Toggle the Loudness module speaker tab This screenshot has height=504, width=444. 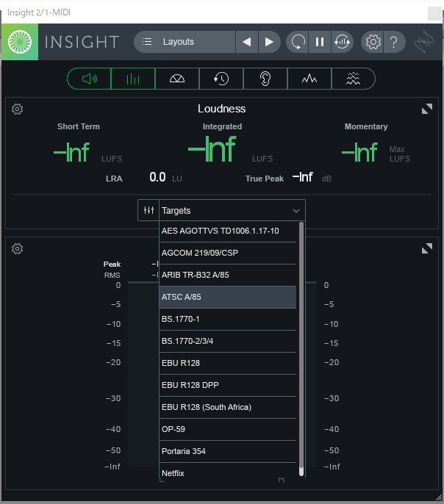(x=89, y=79)
